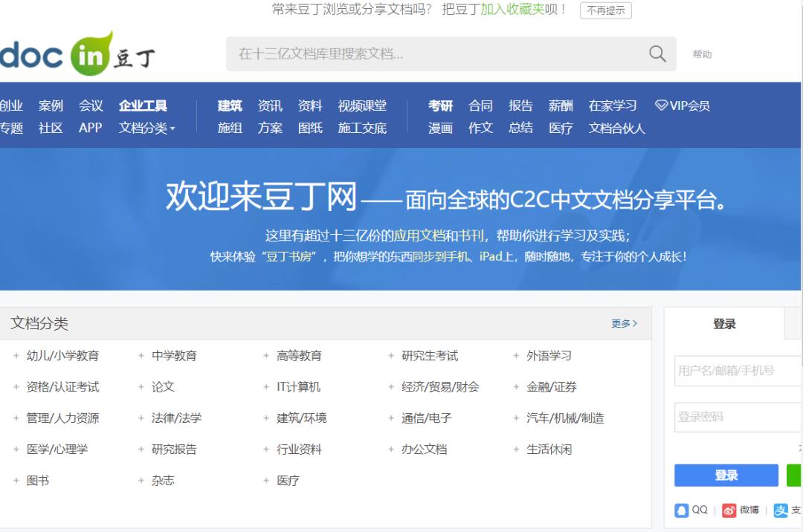Expand the 中学教育 category

pyautogui.click(x=141, y=355)
